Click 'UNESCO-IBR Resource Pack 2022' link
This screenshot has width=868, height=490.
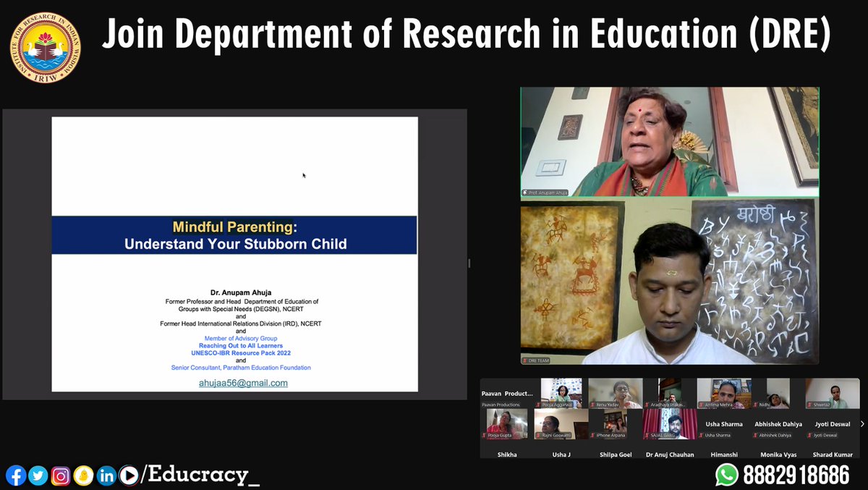click(242, 352)
